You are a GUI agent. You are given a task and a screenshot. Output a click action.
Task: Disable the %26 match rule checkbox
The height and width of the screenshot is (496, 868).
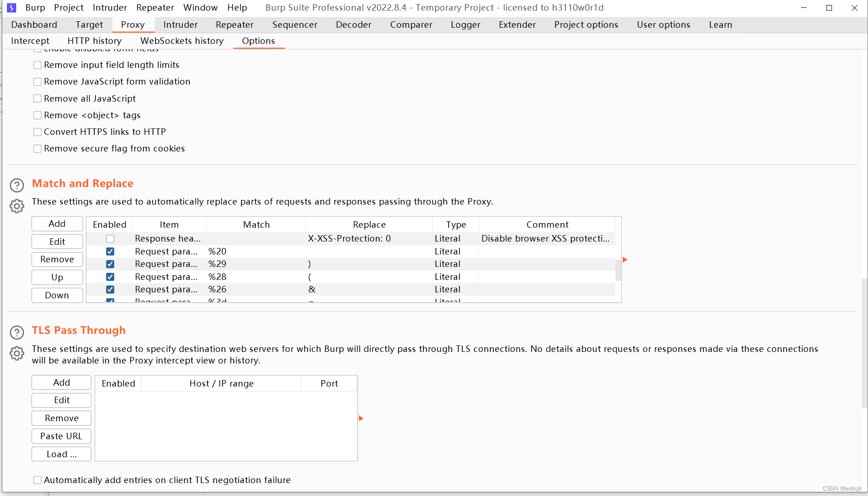click(110, 290)
